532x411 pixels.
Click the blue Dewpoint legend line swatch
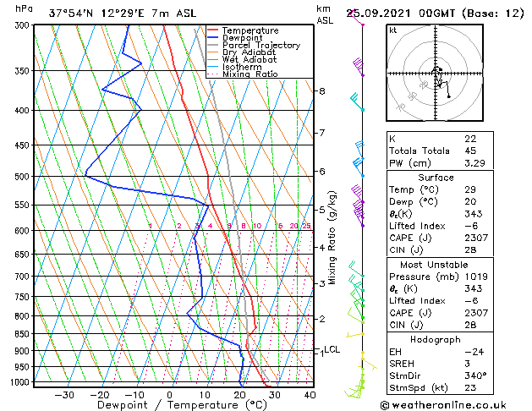(213, 37)
